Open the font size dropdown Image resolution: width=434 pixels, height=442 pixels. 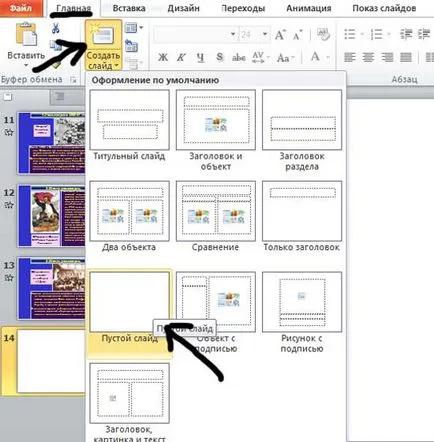click(x=265, y=34)
